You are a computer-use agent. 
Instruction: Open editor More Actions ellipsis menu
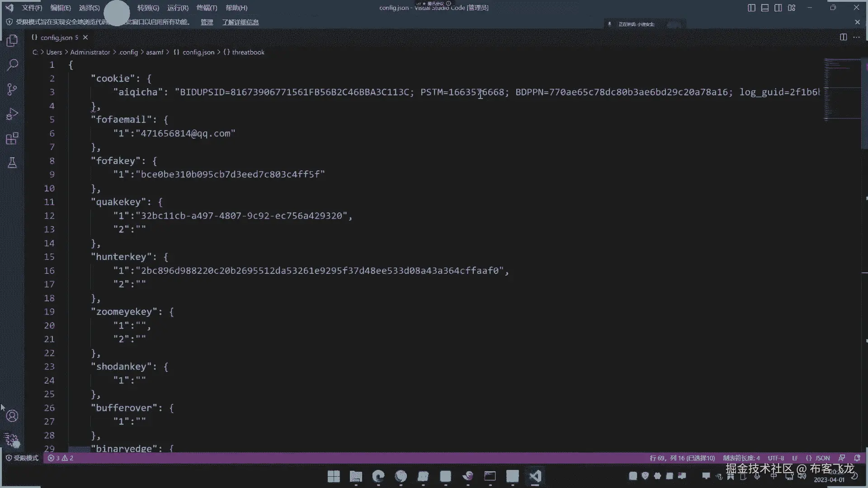click(856, 37)
